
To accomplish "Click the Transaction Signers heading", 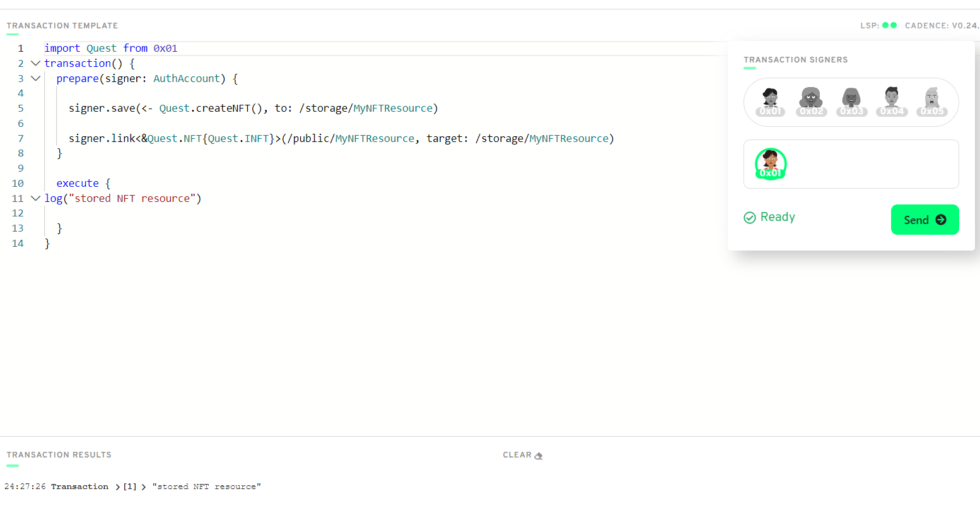I will (796, 60).
